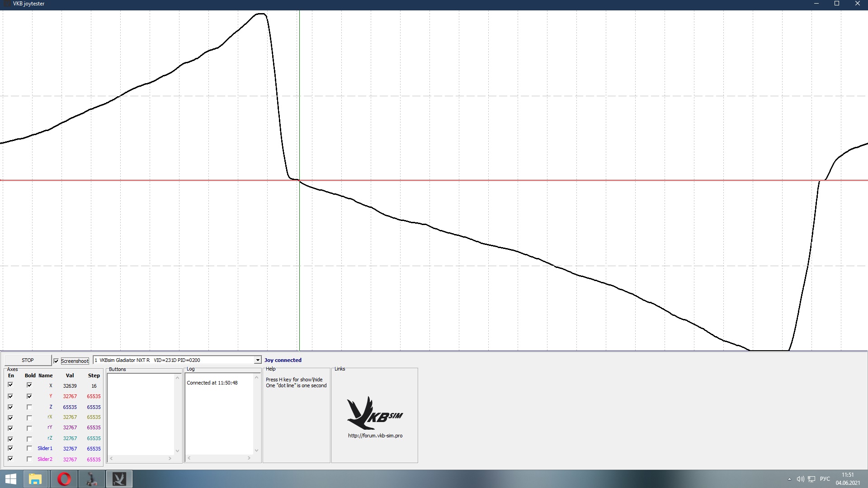Click the right arrow of the Log horizontal scrollbar
This screenshot has width=868, height=488.
point(249,458)
